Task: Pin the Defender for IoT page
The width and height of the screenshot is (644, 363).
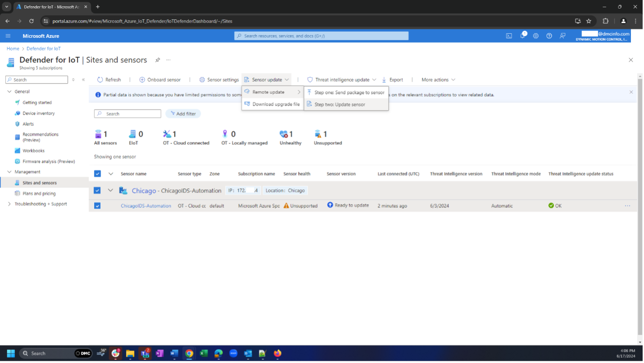Action: (158, 60)
